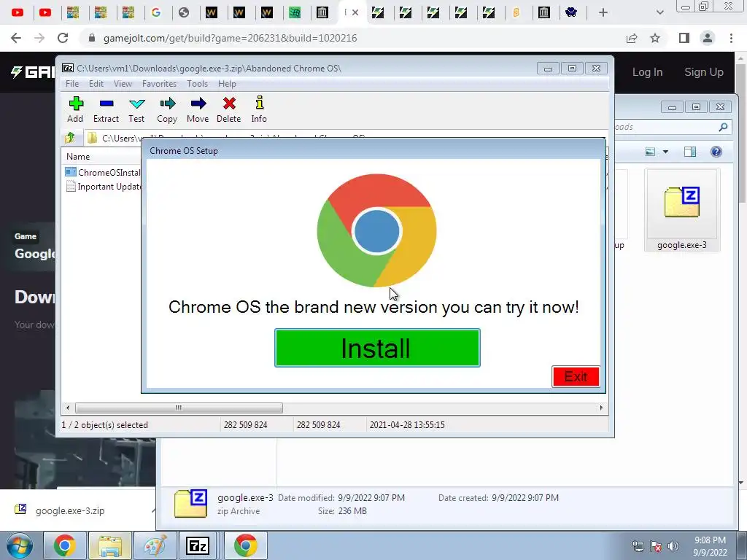Click the Name column header in 7-Zip
This screenshot has width=747, height=560.
pyautogui.click(x=78, y=157)
